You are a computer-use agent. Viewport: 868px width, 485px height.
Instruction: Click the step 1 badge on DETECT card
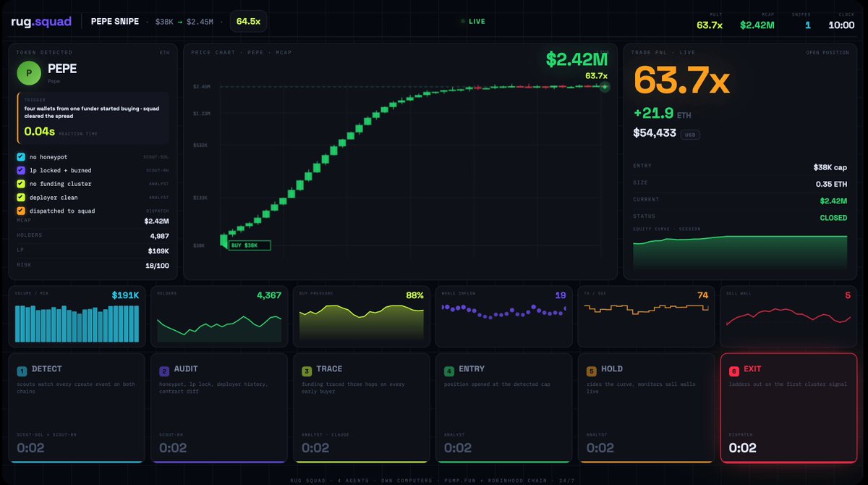[x=22, y=371]
